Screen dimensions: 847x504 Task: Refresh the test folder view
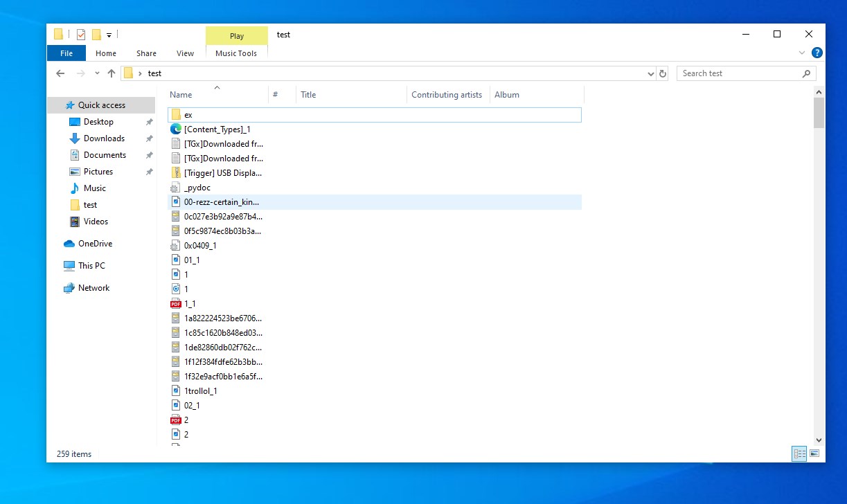[x=663, y=73]
